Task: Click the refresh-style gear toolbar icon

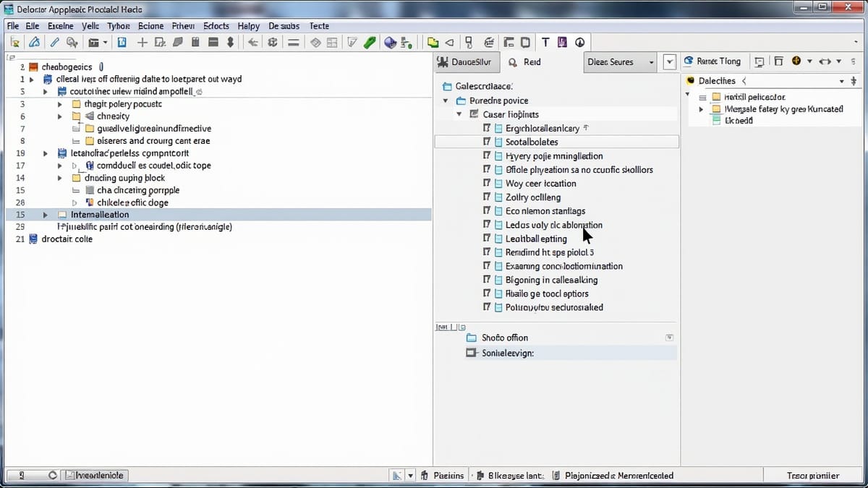Action: tap(272, 43)
